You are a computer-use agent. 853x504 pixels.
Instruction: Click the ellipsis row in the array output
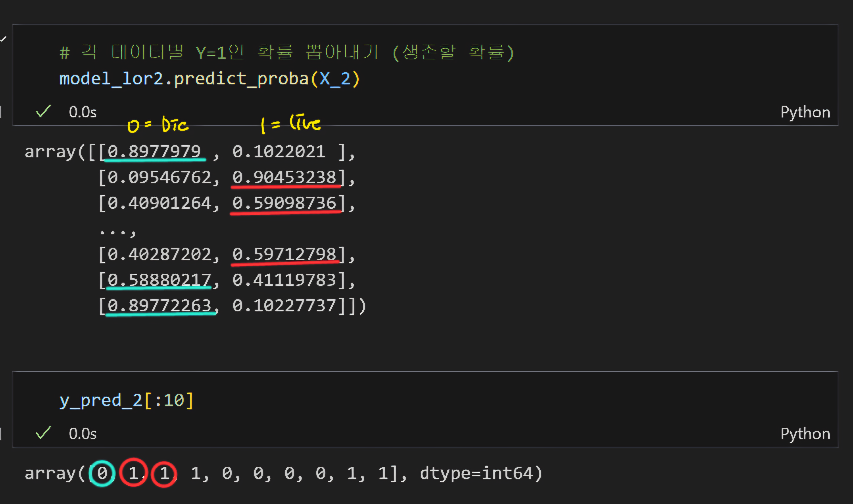[118, 232]
